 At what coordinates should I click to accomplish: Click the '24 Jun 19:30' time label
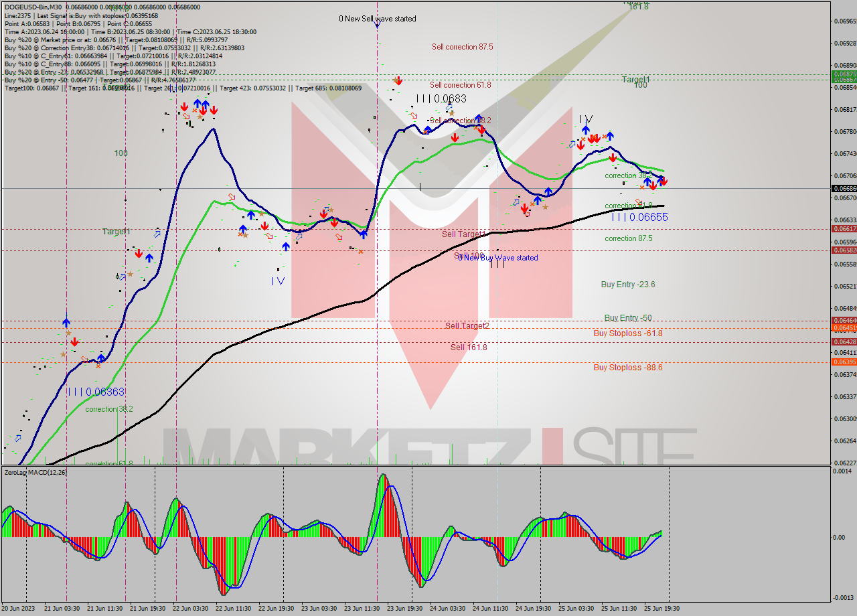533,609
